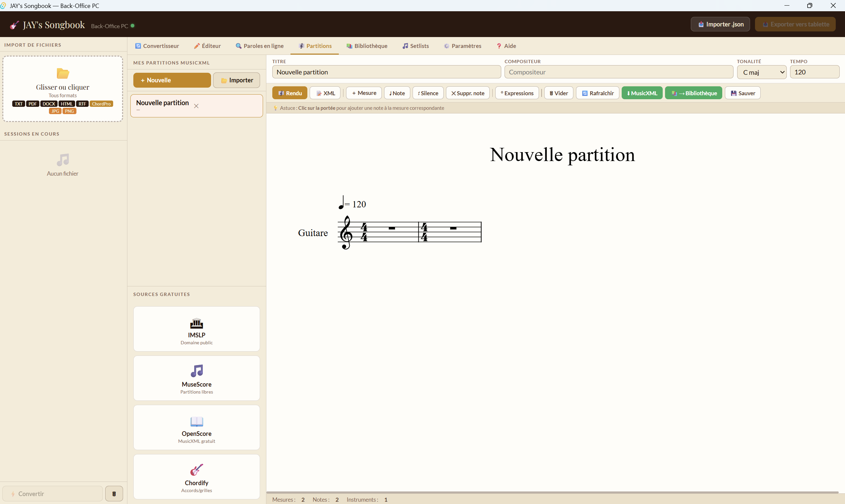Switch to Paroles en ligne tab
This screenshot has width=845, height=504.
pyautogui.click(x=260, y=46)
